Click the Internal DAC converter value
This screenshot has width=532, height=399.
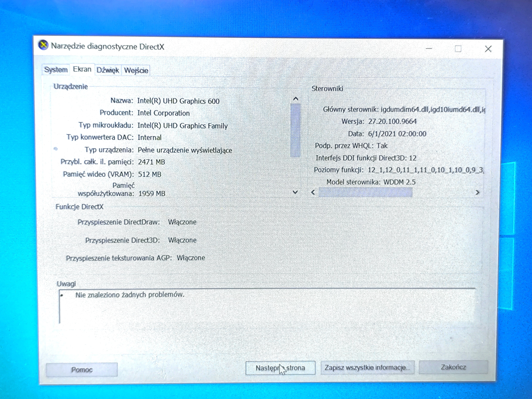149,138
